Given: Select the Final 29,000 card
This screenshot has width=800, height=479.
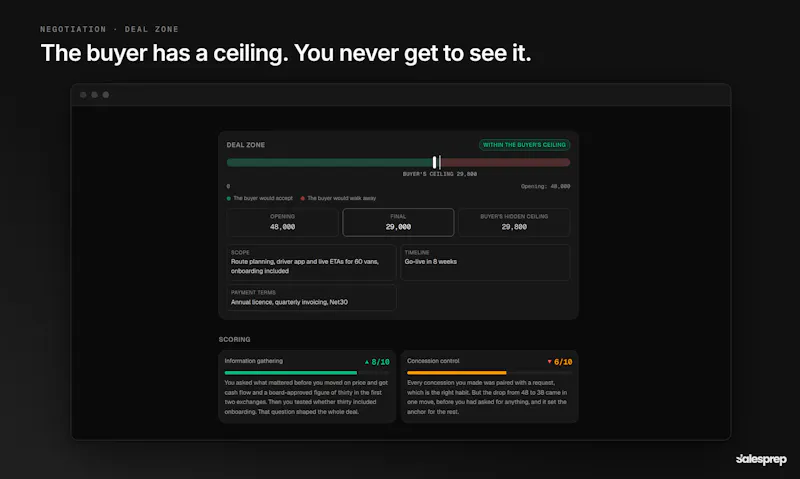Looking at the screenshot, I should [398, 222].
